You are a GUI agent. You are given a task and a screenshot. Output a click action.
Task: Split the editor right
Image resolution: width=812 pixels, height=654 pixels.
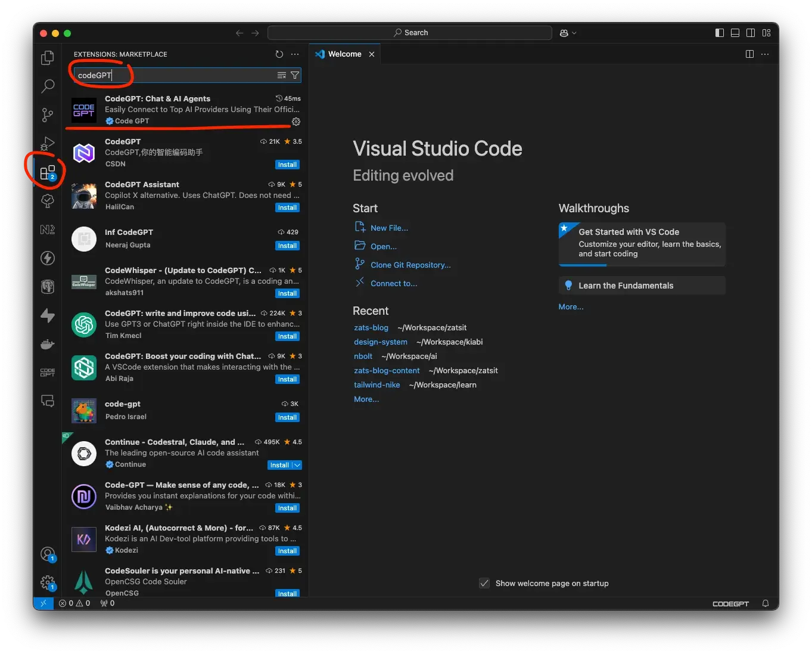pos(749,54)
